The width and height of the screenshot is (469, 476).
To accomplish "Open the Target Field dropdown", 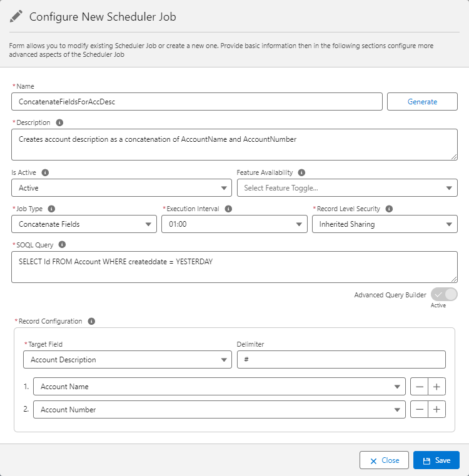I will click(128, 360).
